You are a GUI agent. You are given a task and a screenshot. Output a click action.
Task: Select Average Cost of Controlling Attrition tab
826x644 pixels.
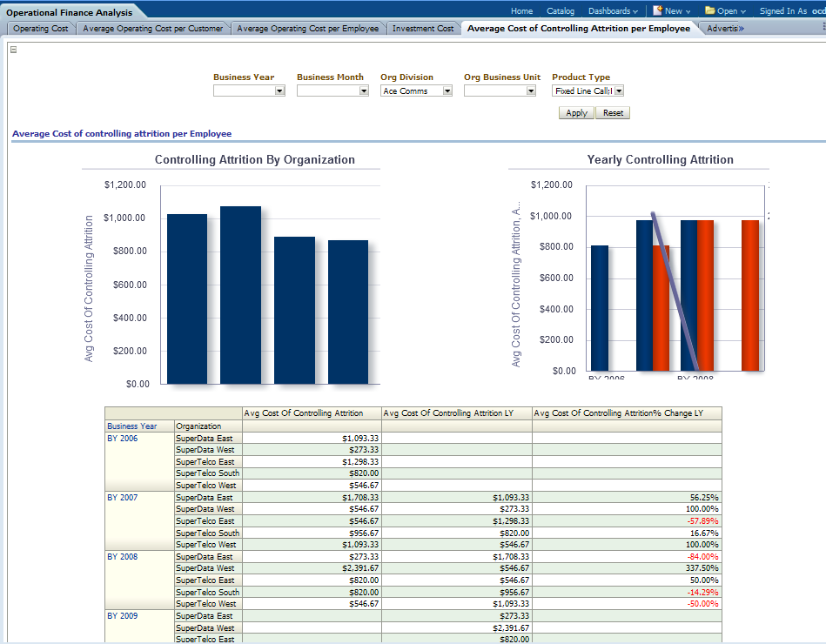click(579, 29)
